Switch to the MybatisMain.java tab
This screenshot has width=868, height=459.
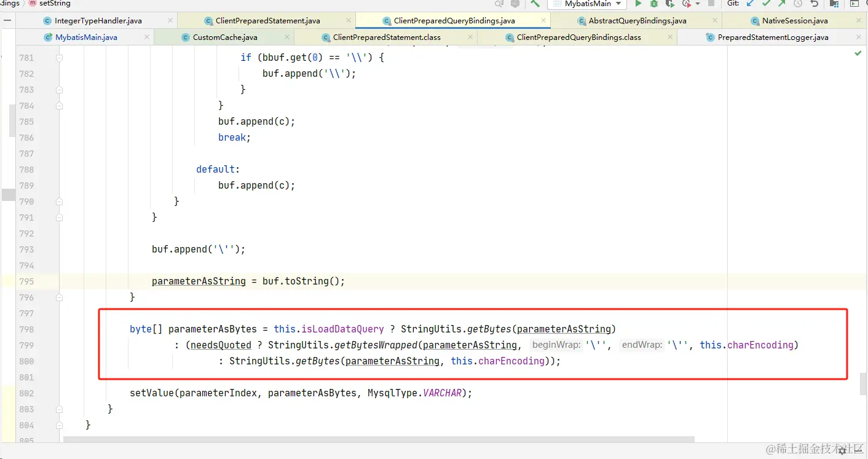(x=86, y=37)
